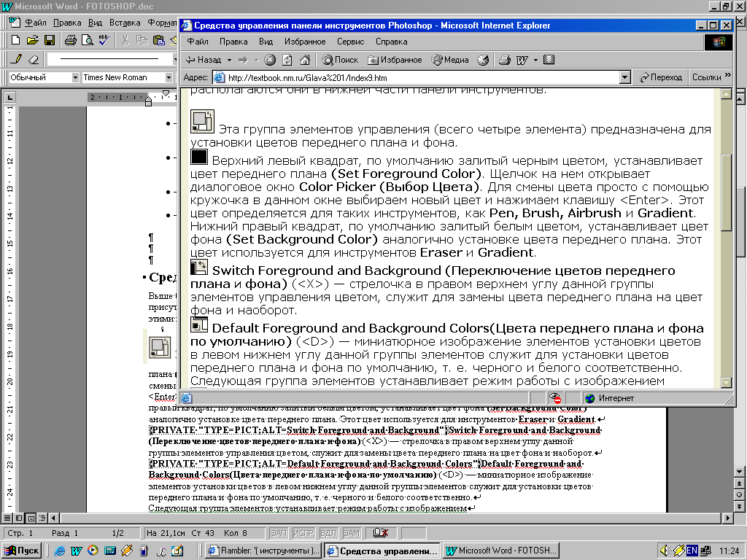
Task: Click the Copy icon in Word toolbar
Action: (142, 41)
